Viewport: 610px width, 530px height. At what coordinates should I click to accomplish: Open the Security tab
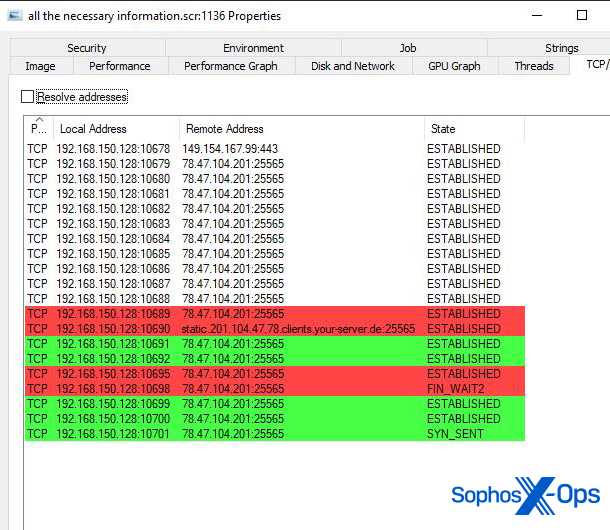point(87,48)
